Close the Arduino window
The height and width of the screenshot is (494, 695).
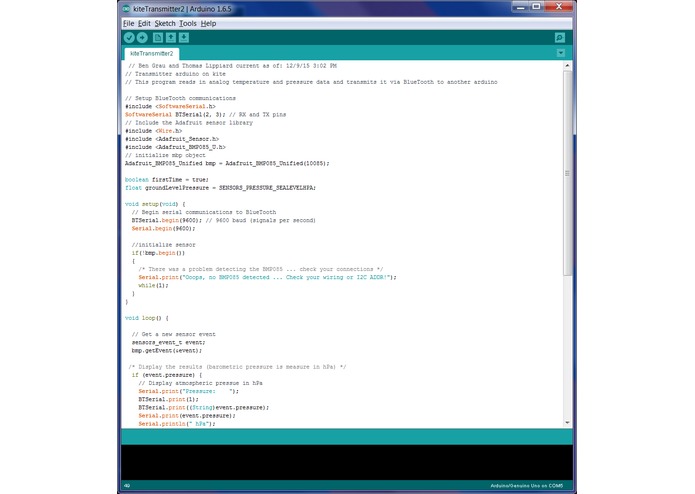pos(558,7)
